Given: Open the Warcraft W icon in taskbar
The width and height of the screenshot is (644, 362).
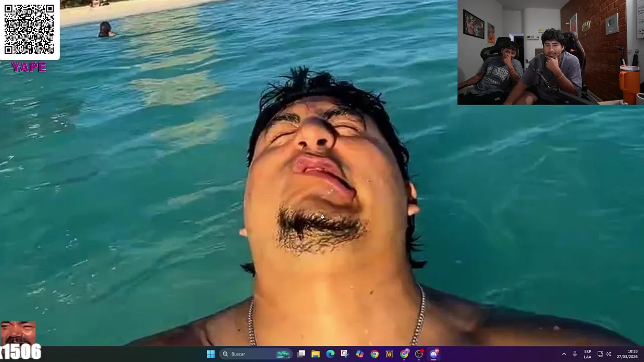Looking at the screenshot, I should (389, 354).
